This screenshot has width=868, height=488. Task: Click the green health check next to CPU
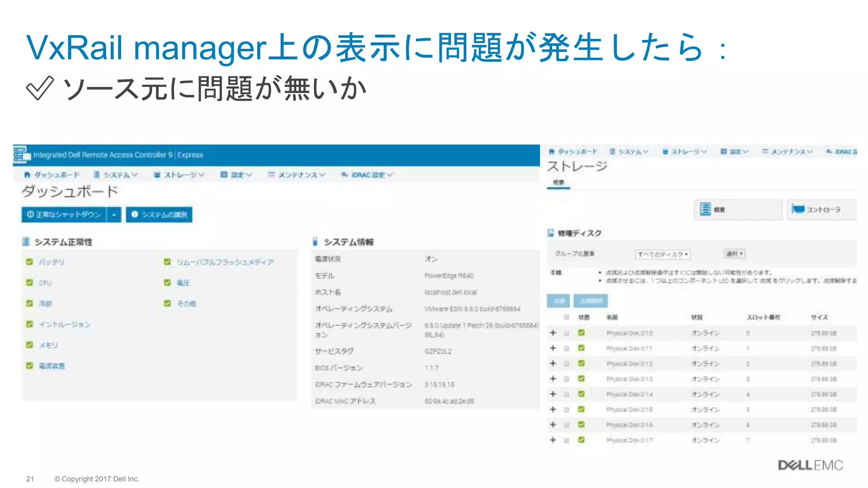pyautogui.click(x=30, y=283)
